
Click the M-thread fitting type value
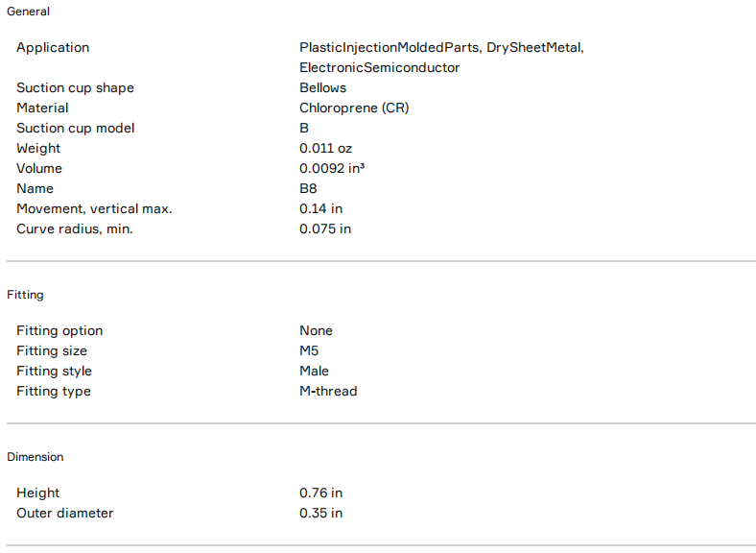coord(328,391)
